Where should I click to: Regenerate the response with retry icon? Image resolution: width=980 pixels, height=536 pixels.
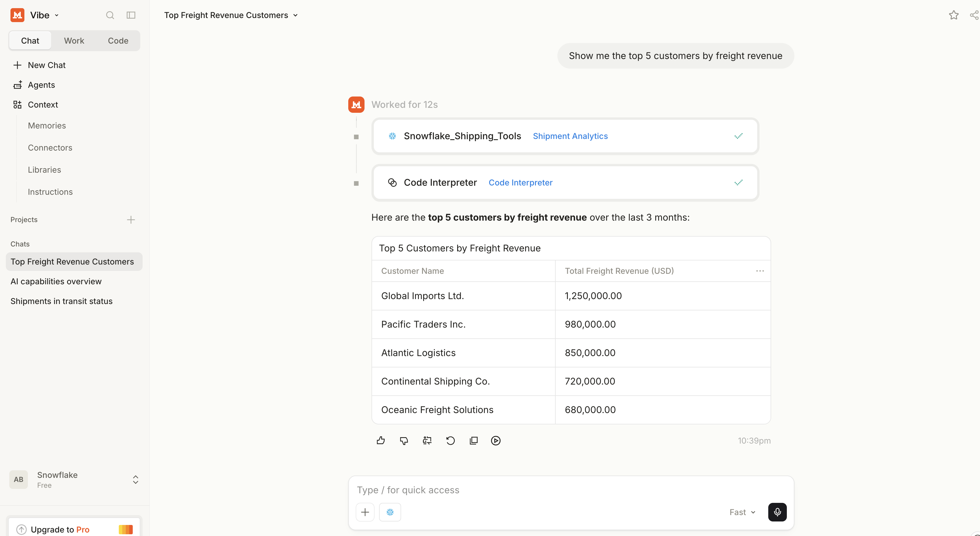pyautogui.click(x=450, y=440)
